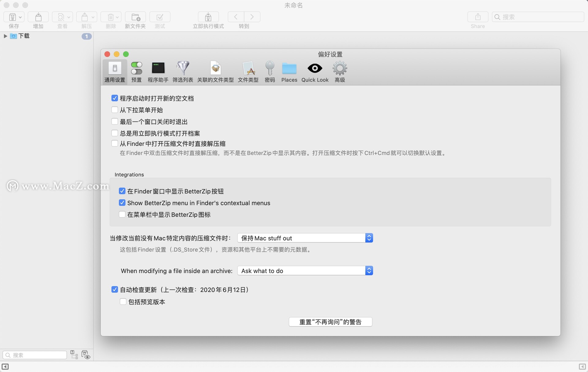Click the 保存 (Save) toolbar icon
588x372 pixels.
[12, 17]
